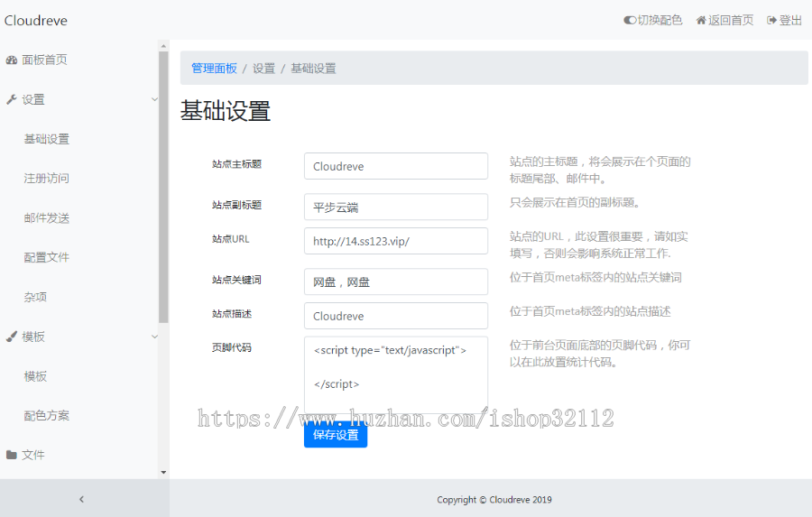Collapse the sidebar with the left chevron

(81, 499)
